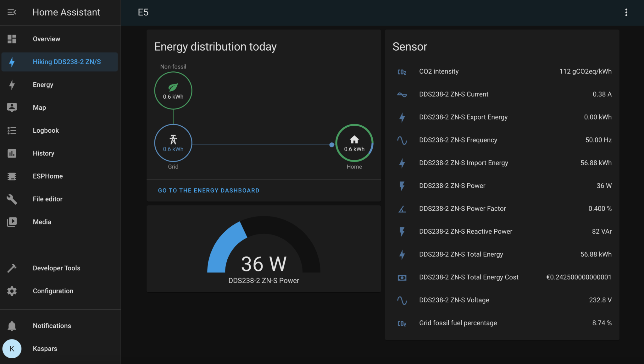Open the Logbook page

46,130
